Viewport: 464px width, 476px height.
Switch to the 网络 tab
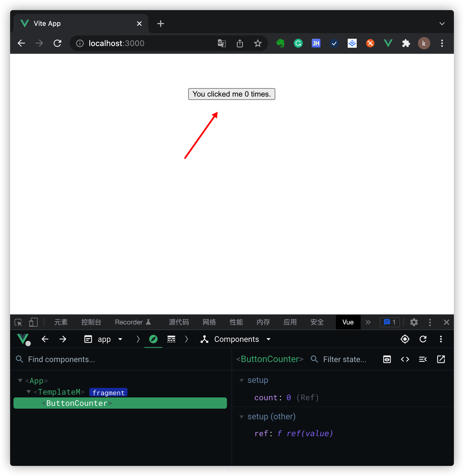point(209,322)
